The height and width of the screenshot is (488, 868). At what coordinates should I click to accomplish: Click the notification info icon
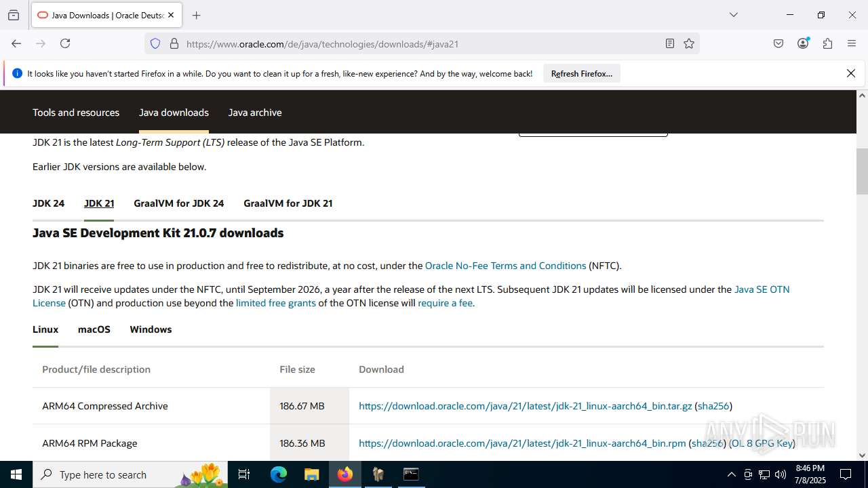(17, 73)
